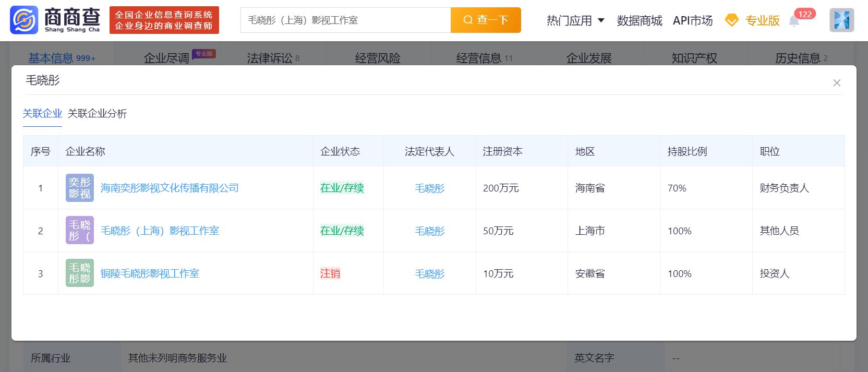
Task: Click the 专业版 label
Action: 762,20
